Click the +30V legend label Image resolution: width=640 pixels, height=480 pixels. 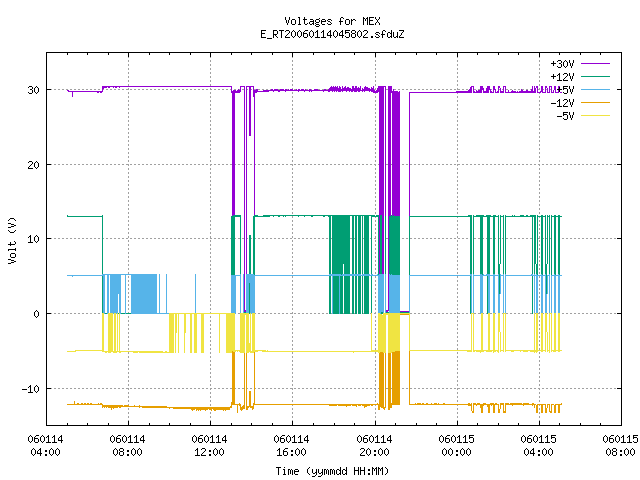(562, 64)
